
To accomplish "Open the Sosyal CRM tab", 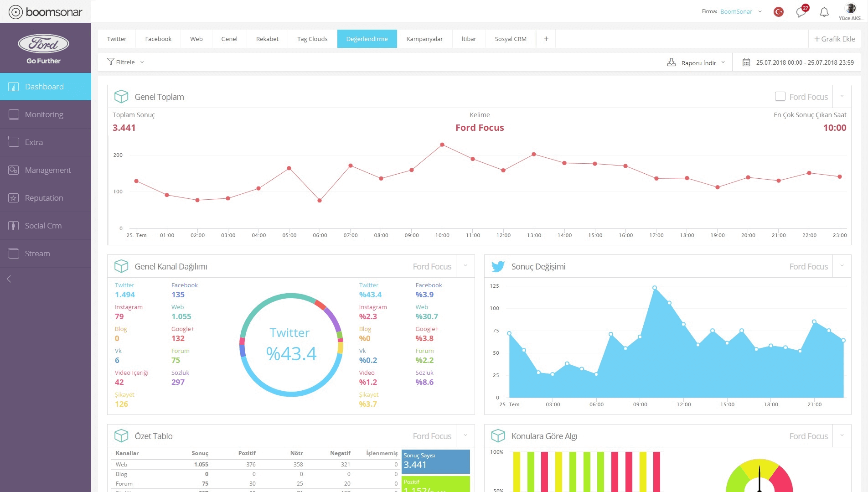I will (511, 39).
